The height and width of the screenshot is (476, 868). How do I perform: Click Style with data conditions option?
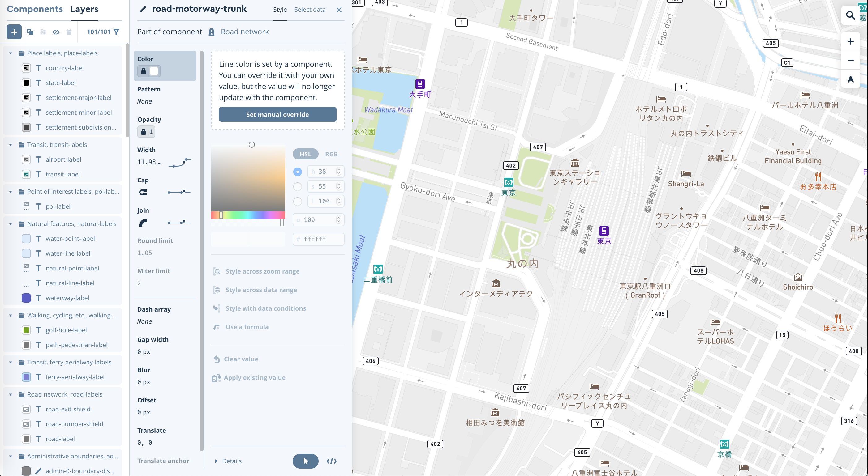266,308
